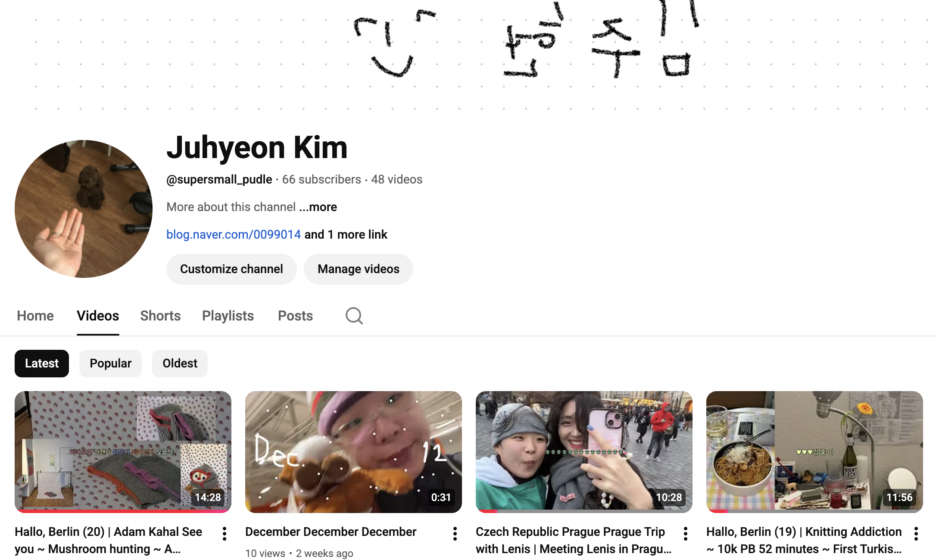Click the channel profile picture avatar

84,209
